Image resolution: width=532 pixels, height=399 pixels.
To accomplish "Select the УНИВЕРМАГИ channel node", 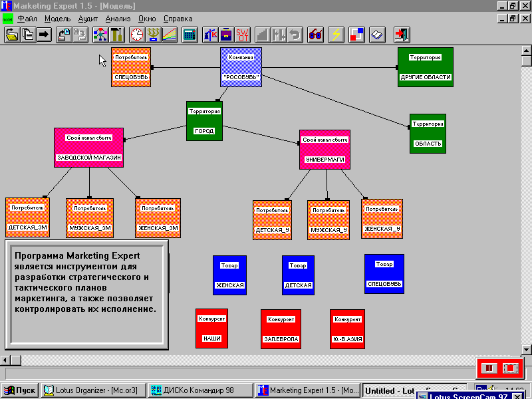I will (x=325, y=150).
